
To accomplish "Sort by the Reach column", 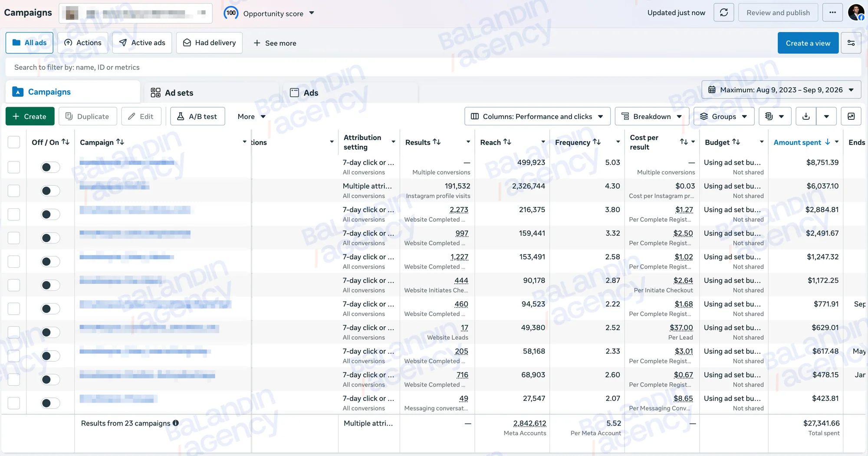I will [x=507, y=142].
